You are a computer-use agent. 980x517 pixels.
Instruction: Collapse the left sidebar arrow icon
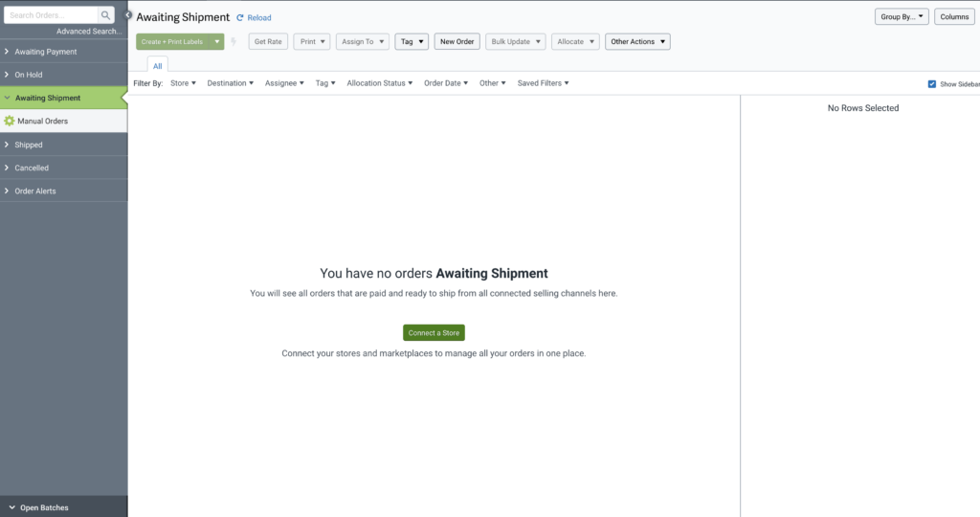pos(128,15)
